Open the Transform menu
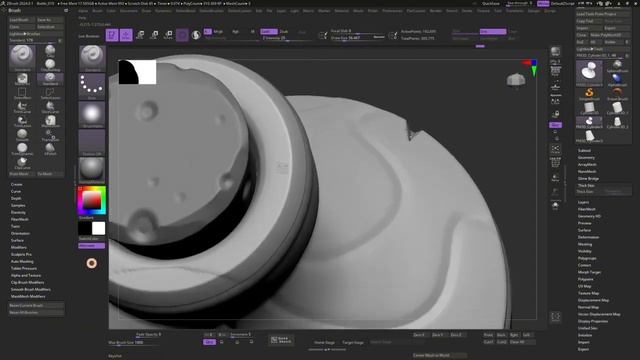 coord(514,11)
